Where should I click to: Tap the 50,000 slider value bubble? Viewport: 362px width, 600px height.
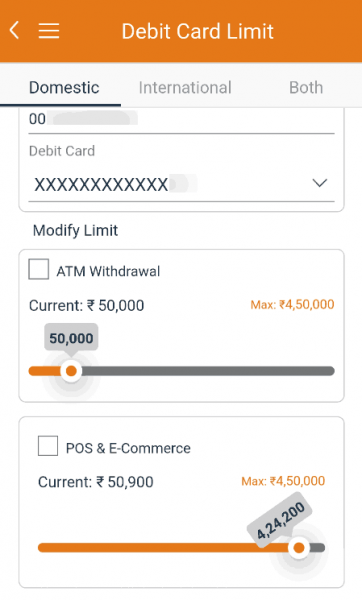pyautogui.click(x=71, y=338)
